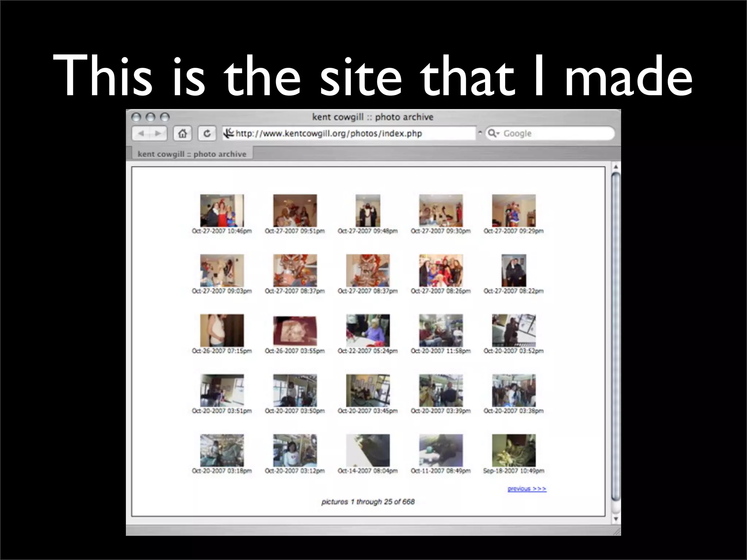Go back using the browser back arrow
747x560 pixels.
(140, 133)
